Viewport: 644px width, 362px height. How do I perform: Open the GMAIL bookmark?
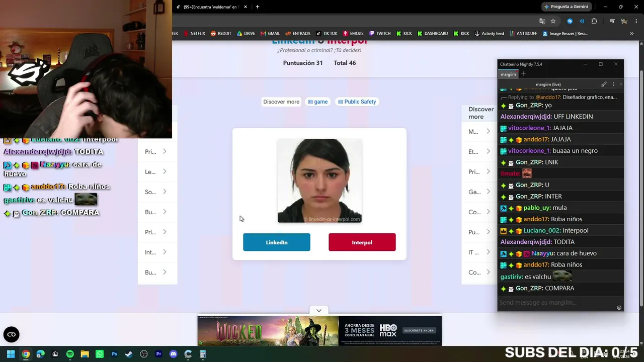(x=270, y=34)
